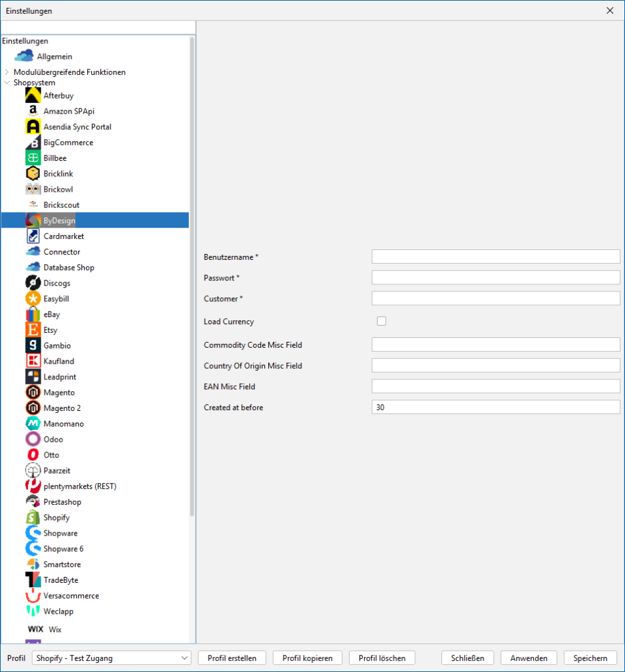The image size is (625, 672).
Task: Click the Etsy logo icon
Action: coord(33,330)
